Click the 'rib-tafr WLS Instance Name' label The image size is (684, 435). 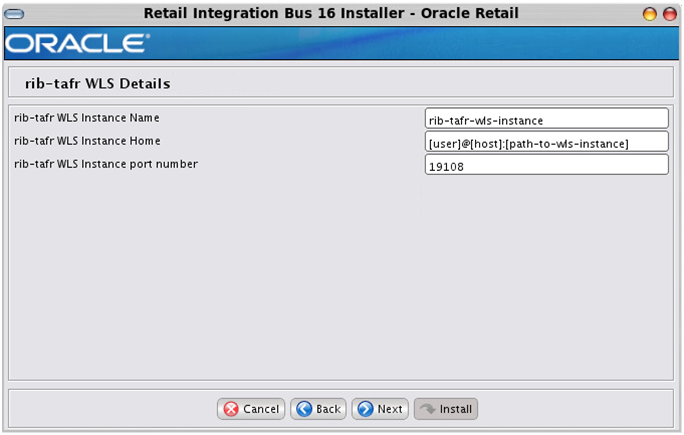(x=87, y=118)
